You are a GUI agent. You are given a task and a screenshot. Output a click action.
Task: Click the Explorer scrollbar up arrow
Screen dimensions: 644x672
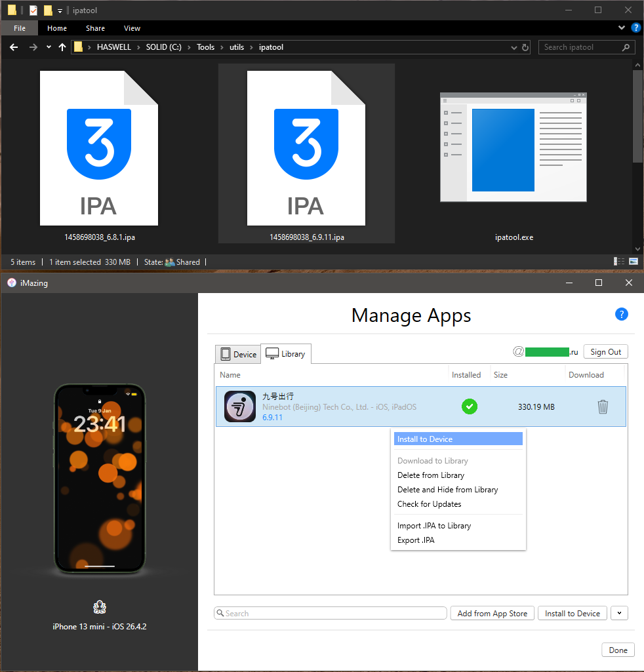click(x=637, y=65)
